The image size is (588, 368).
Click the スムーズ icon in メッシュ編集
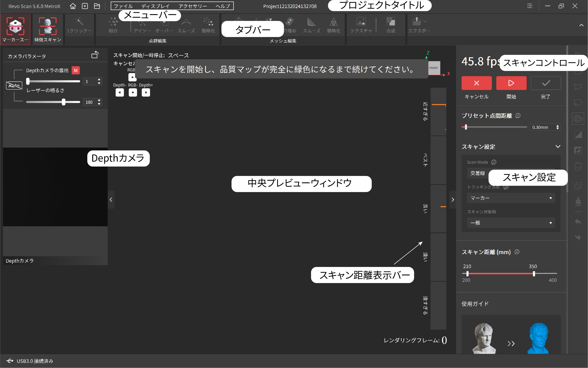coord(311,22)
